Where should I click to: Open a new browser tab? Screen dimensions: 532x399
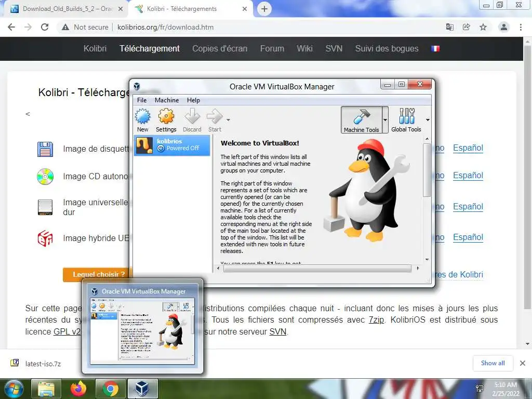coord(264,9)
